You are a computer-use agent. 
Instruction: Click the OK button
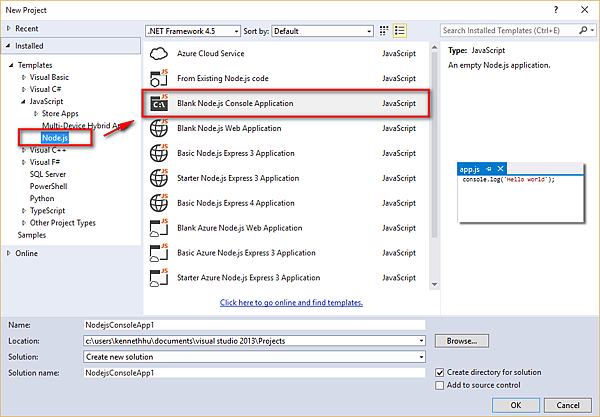516,405
